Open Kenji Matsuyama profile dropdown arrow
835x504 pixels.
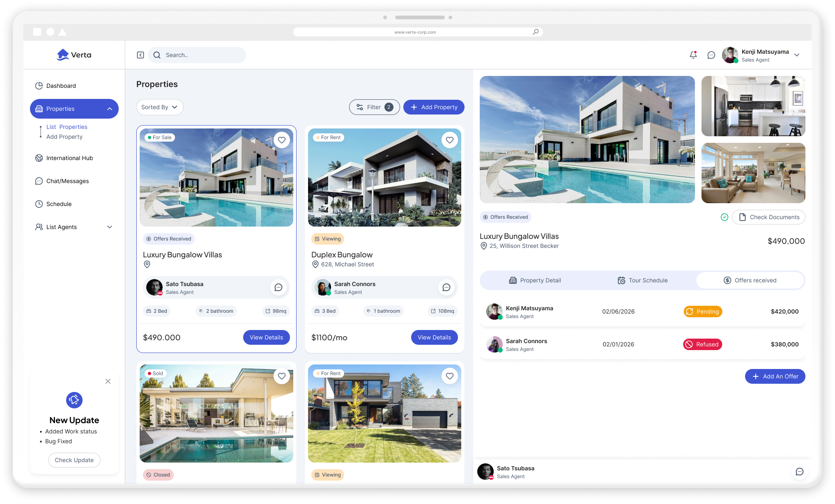click(797, 55)
